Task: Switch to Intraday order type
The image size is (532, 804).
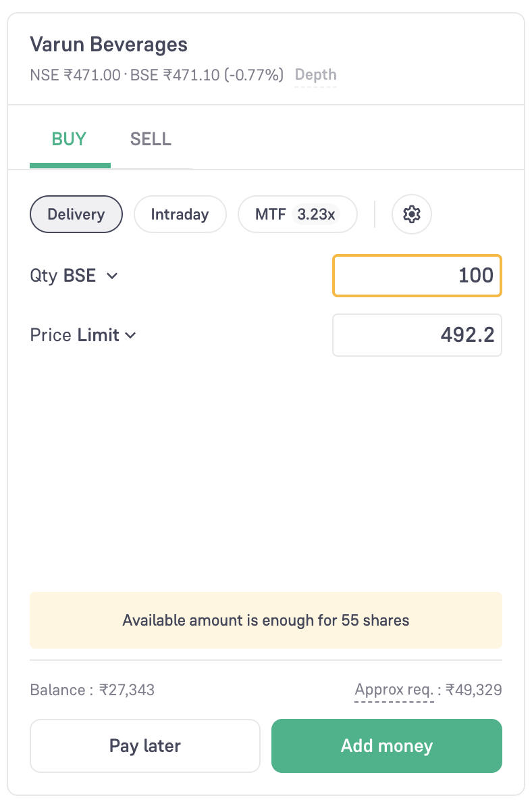Action: [x=180, y=215]
